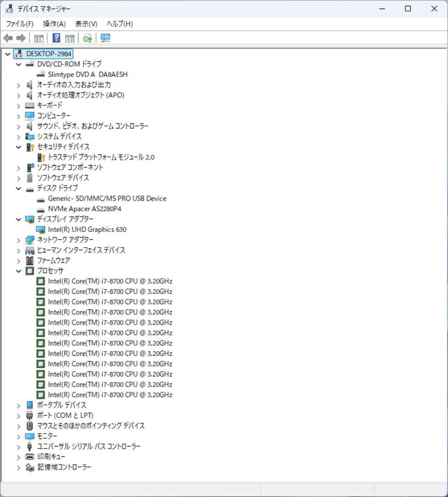The width and height of the screenshot is (448, 497).
Task: Select the Generic- SD/MMC/MS PRO USB Device
Action: tap(106, 198)
